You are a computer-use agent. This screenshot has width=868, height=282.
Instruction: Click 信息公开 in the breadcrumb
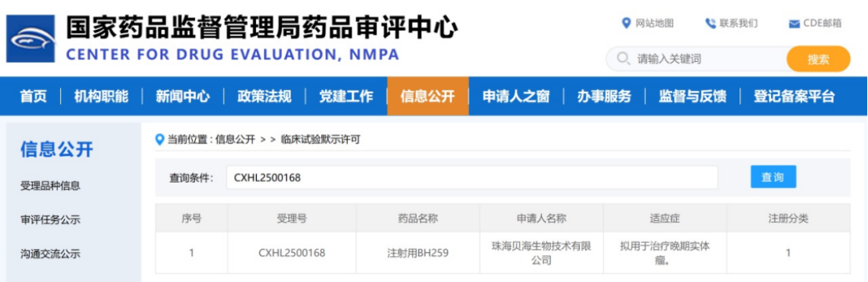coord(235,139)
